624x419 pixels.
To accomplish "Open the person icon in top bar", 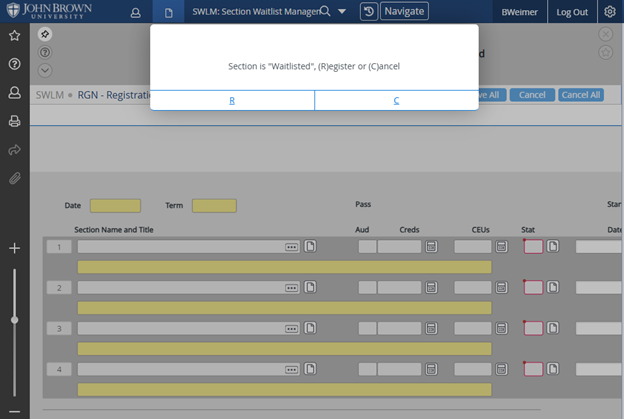I will coord(135,12).
